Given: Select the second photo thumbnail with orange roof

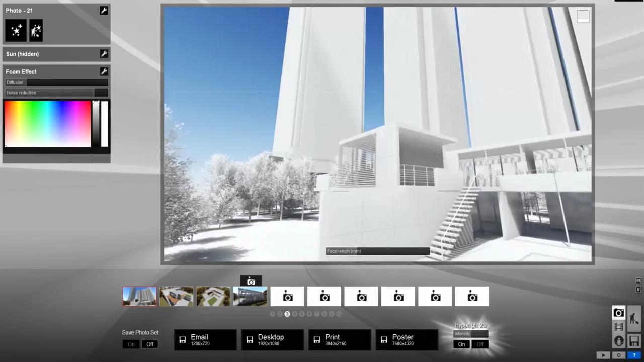Looking at the screenshot, I should click(176, 296).
